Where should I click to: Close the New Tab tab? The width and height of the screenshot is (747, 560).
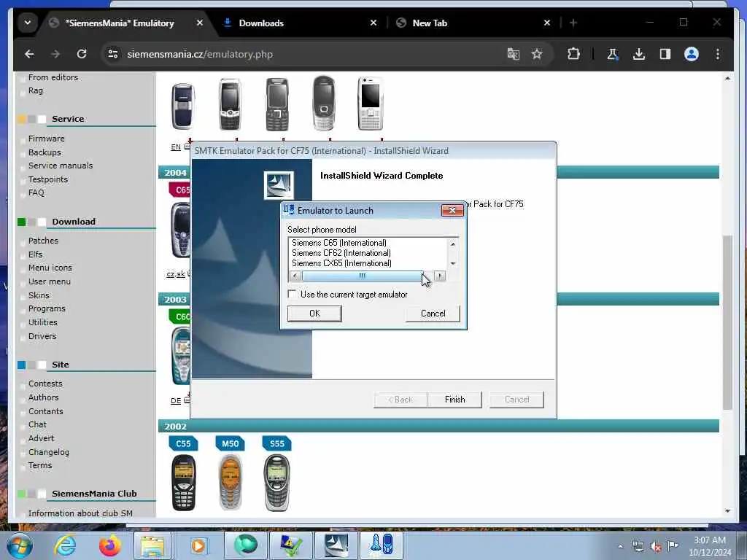coord(547,23)
